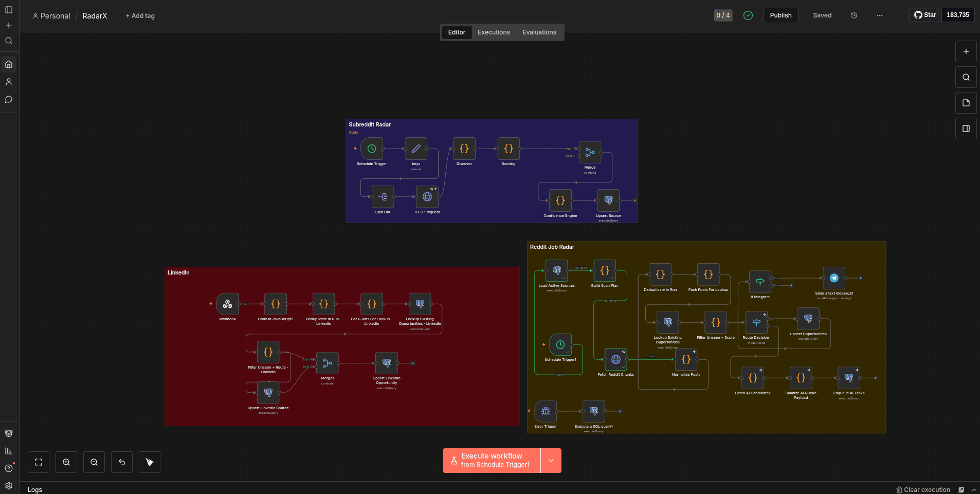Open the node creation panel with the plus icon
The width and height of the screenshot is (980, 494).
(x=966, y=51)
